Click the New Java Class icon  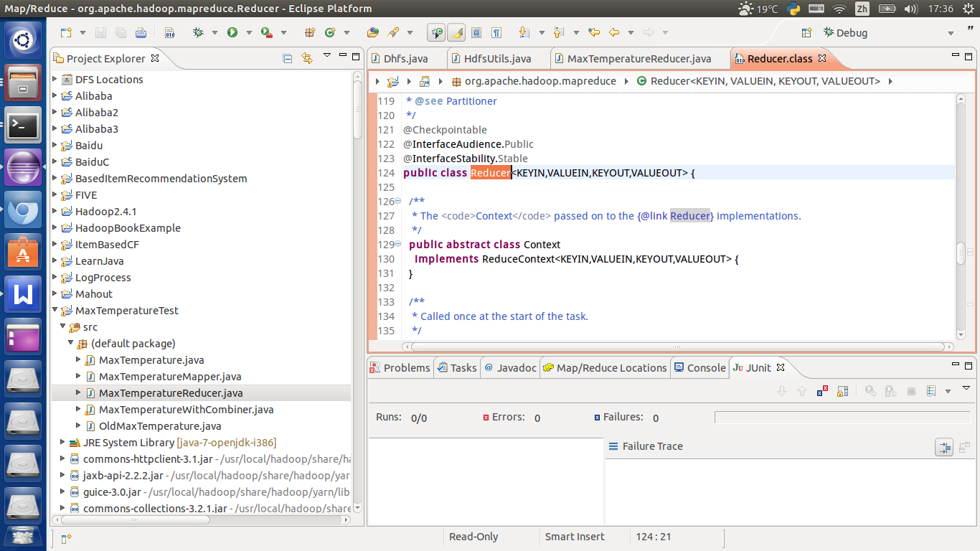pos(330,33)
